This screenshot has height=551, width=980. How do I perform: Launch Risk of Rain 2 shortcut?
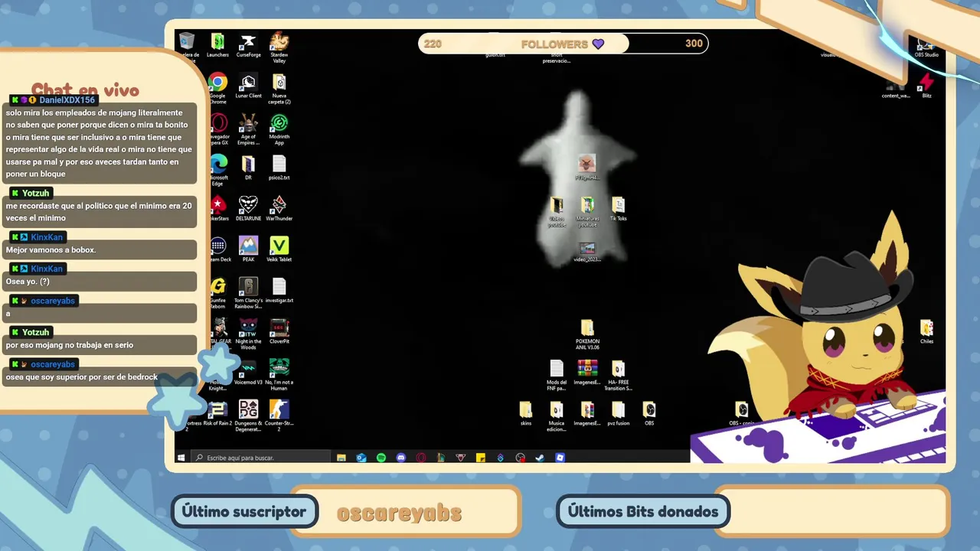(x=217, y=413)
